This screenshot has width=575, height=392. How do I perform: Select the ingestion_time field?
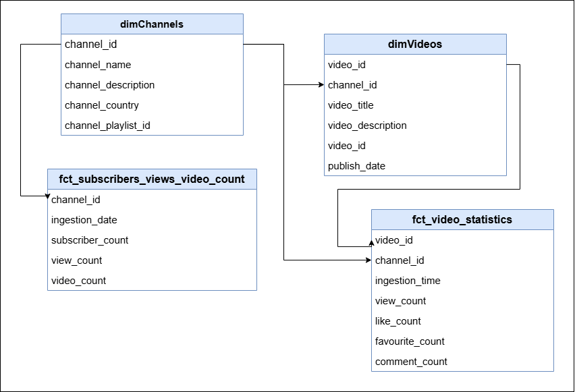pyautogui.click(x=462, y=280)
